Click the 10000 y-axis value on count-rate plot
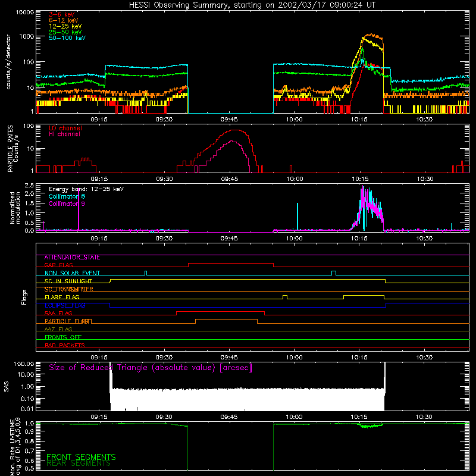This screenshot has width=476, height=476. 25,12
